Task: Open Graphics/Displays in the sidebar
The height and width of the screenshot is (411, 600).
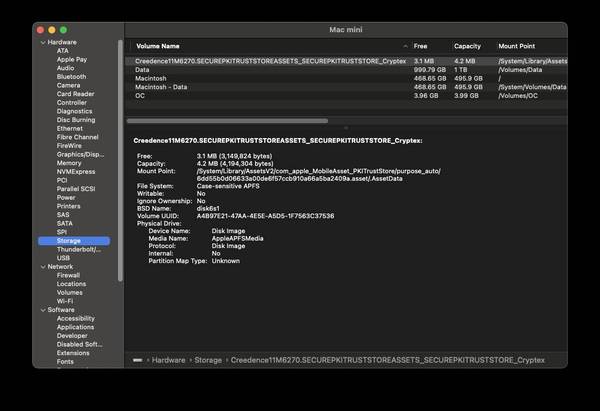Action: [80, 154]
